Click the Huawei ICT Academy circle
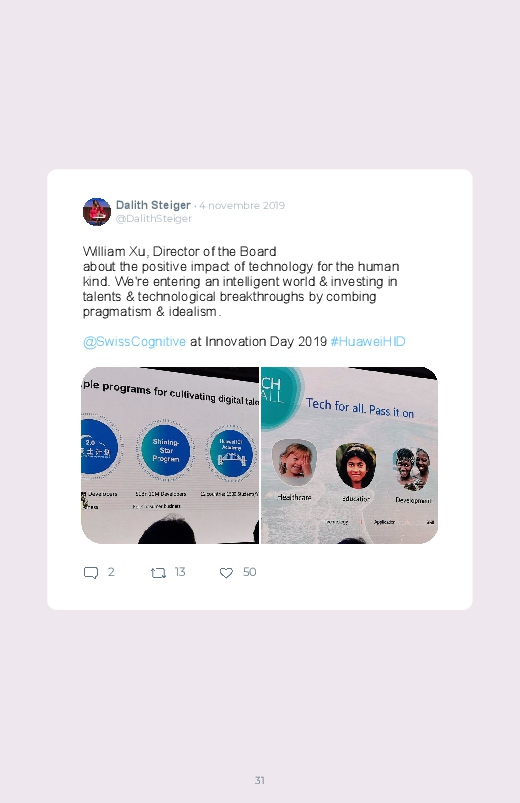 coord(231,452)
